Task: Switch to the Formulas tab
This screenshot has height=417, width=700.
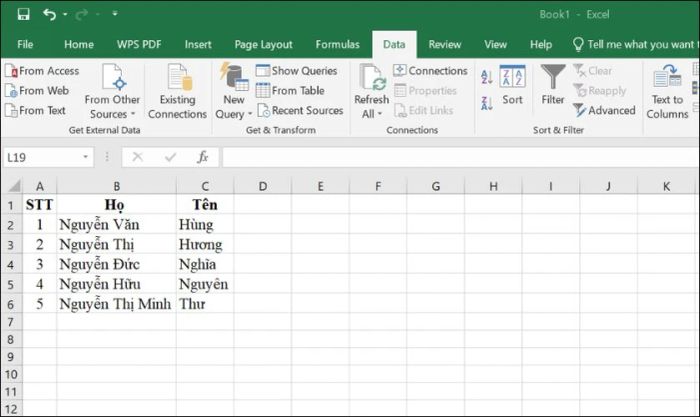Action: pos(337,44)
